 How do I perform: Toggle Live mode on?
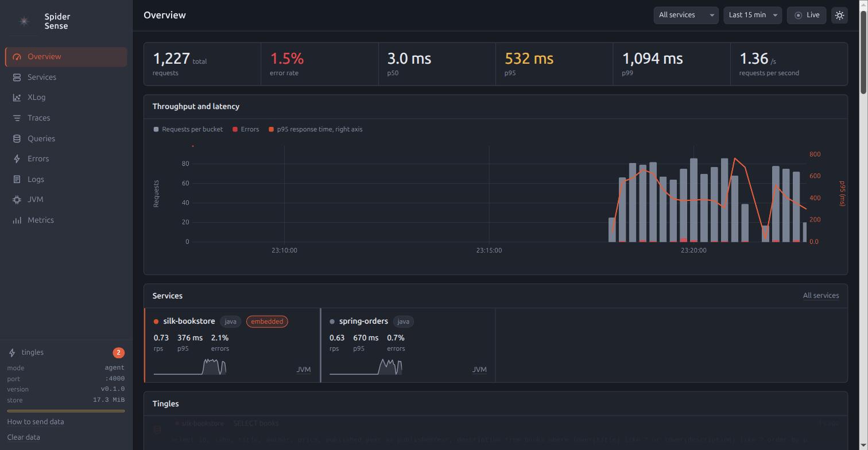click(807, 15)
